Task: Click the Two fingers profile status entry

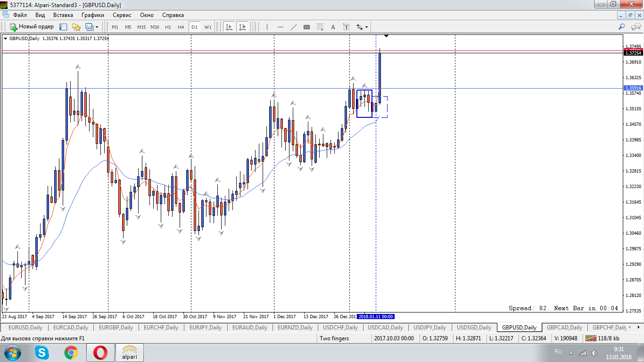Action: (x=334, y=338)
